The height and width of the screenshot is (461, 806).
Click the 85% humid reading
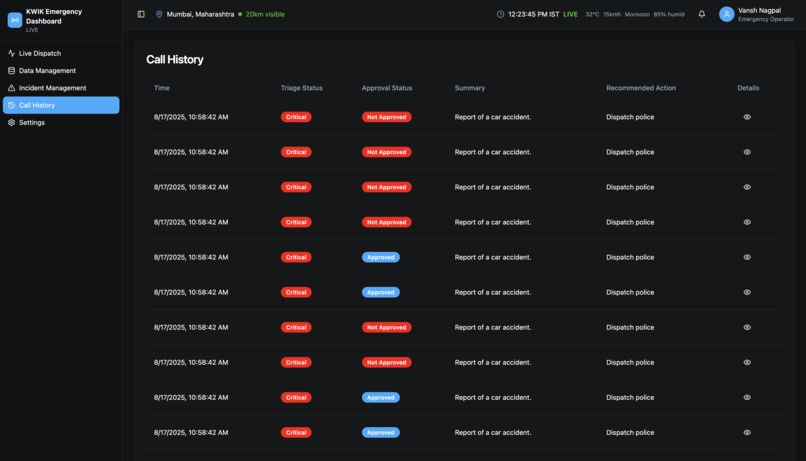669,14
